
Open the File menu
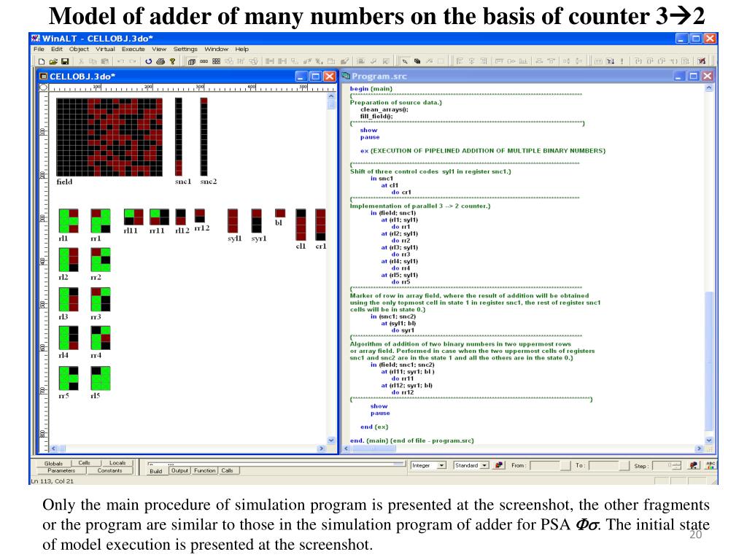[39, 49]
